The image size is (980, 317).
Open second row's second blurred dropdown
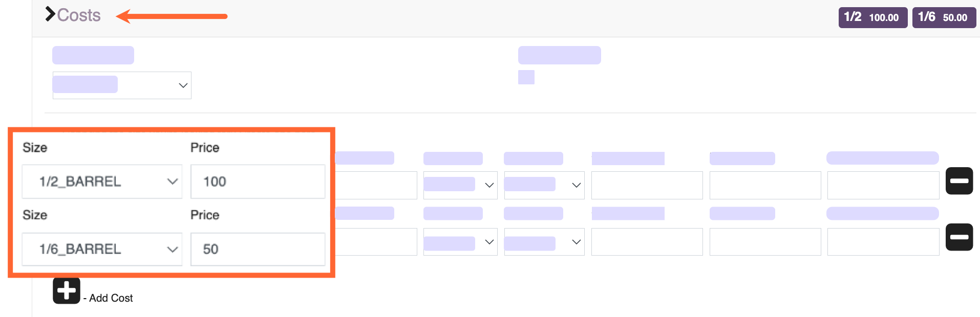click(460, 242)
